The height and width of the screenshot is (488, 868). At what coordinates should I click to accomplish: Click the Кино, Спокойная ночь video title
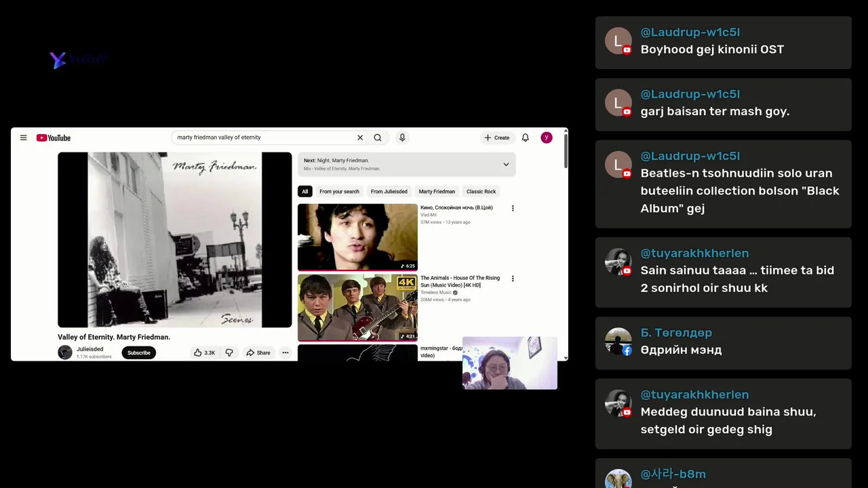click(x=456, y=207)
